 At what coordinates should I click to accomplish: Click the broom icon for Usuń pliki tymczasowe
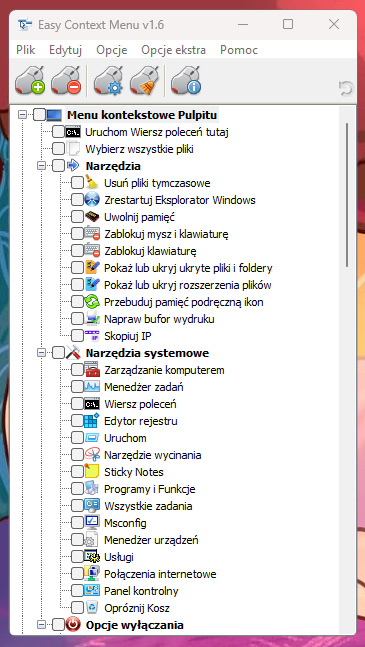coord(92,183)
